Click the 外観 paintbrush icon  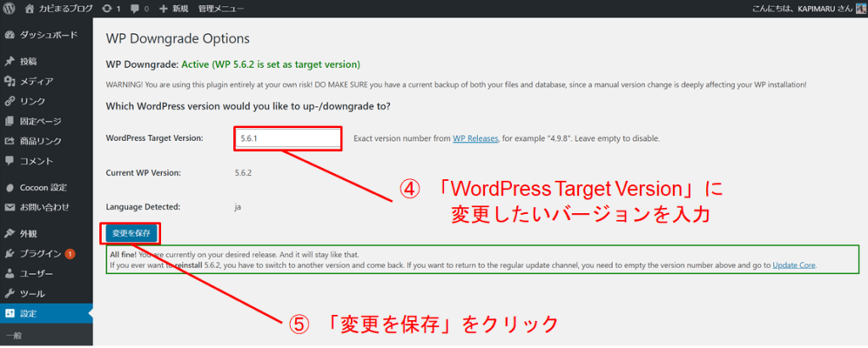point(9,234)
